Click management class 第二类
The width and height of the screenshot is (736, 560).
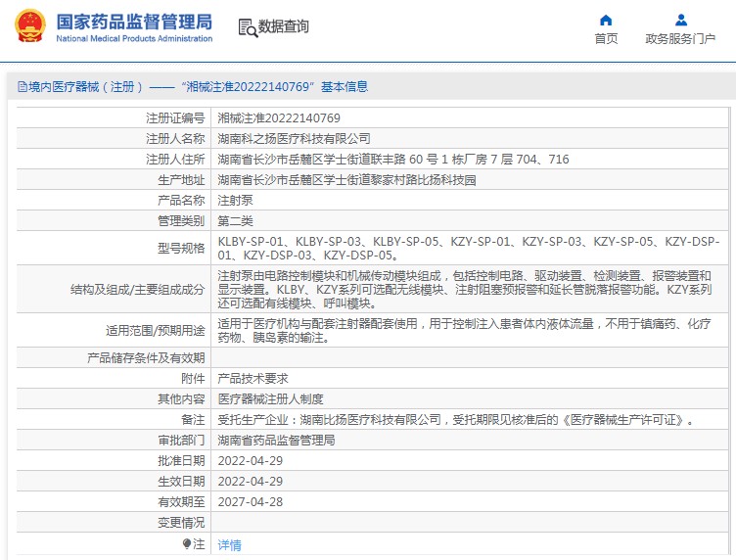coord(235,221)
